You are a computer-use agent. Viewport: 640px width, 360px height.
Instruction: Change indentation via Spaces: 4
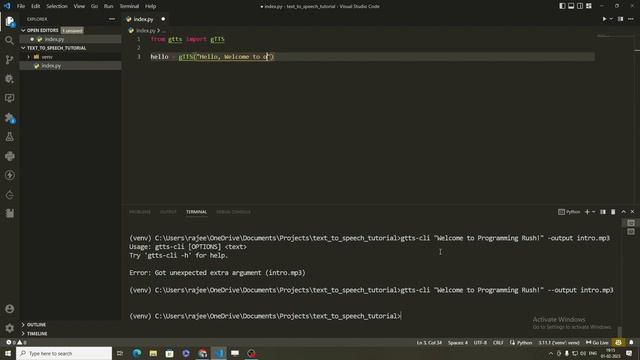[458, 342]
